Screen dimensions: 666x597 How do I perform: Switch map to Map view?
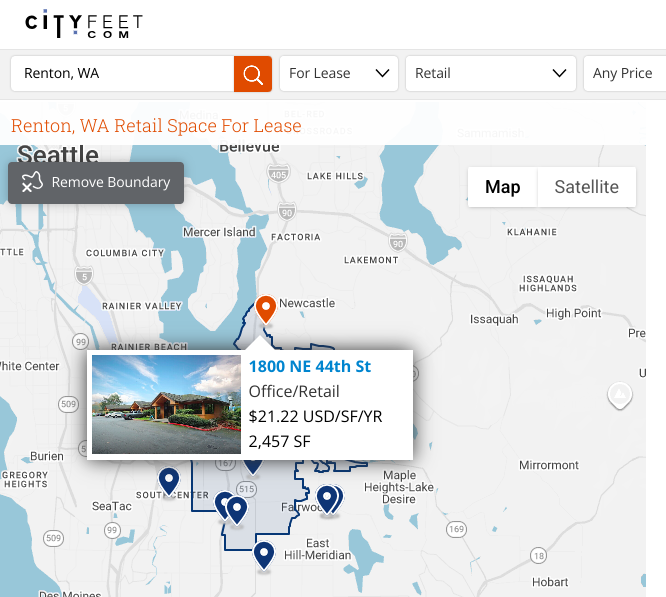pos(502,187)
